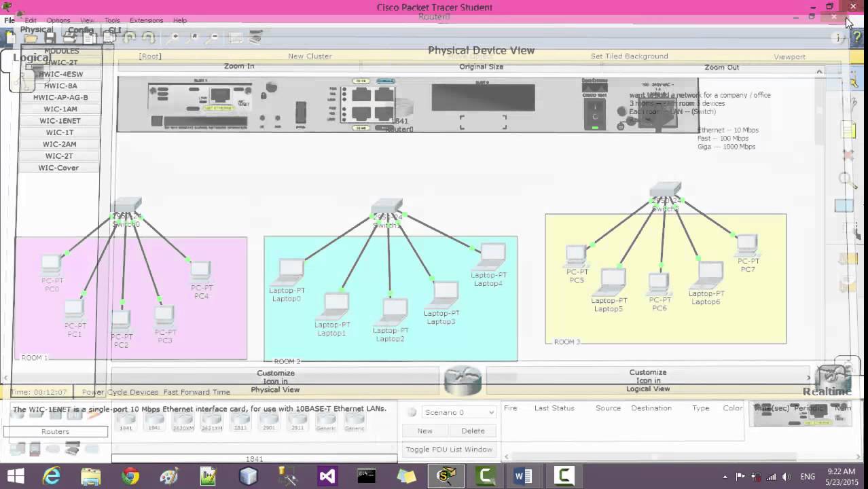
Task: Select the Place Note tool icon
Action: point(849,129)
